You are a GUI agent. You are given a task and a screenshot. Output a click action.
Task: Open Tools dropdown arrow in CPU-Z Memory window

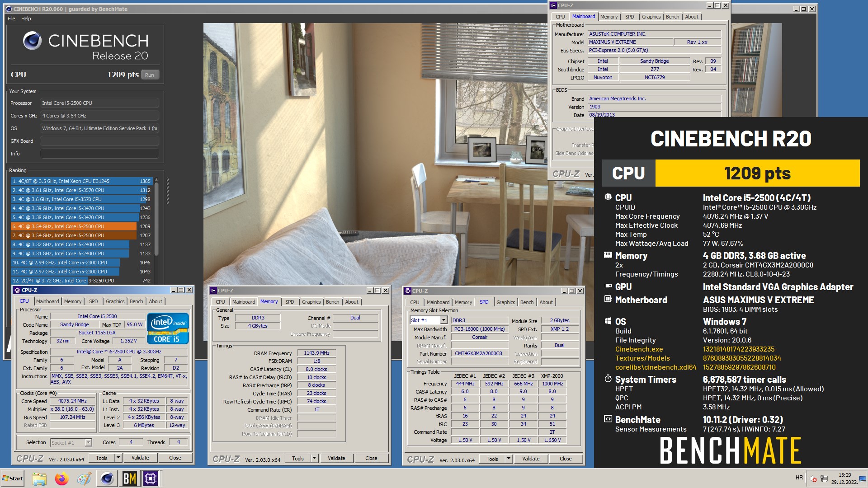(x=314, y=458)
